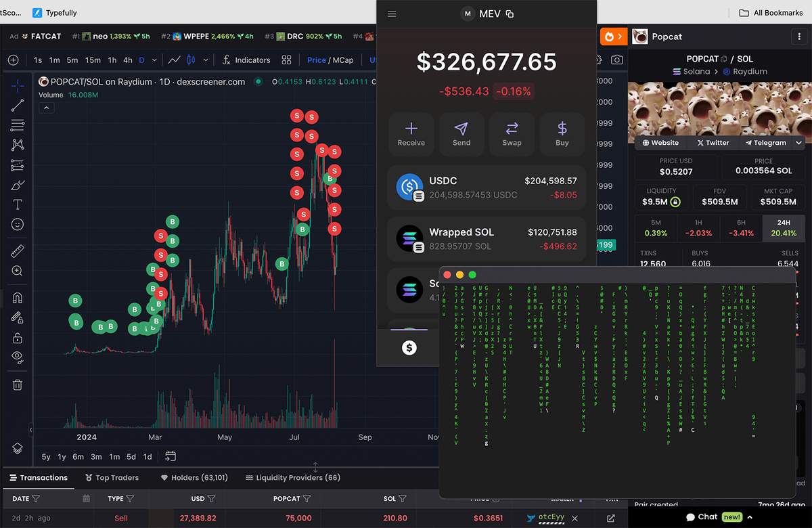Toggle stay-in-drawing-mode pencil lock
This screenshot has height=528, width=812.
click(18, 317)
